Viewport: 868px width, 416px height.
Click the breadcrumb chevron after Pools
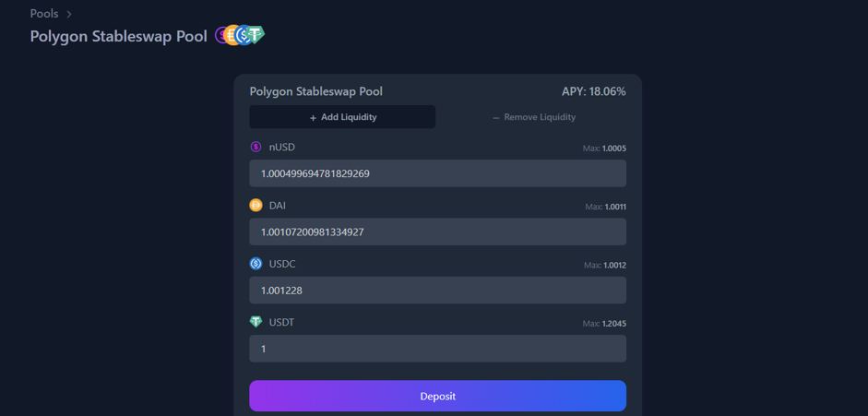pos(69,14)
